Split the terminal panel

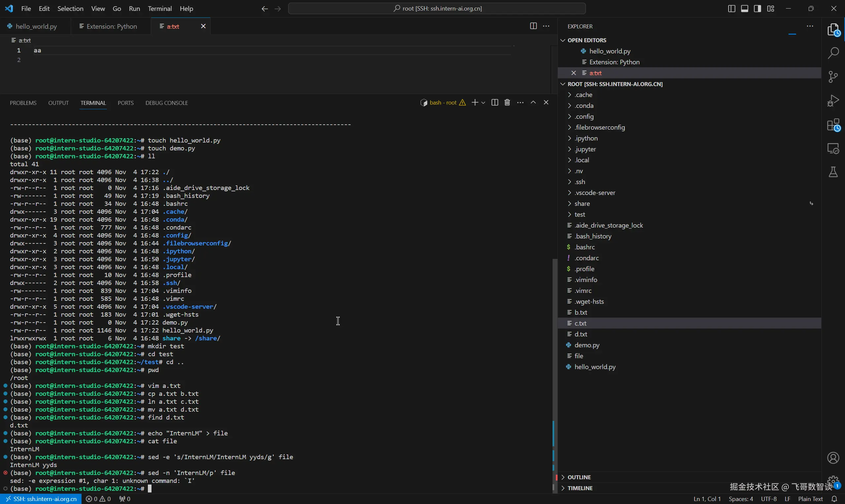(494, 103)
